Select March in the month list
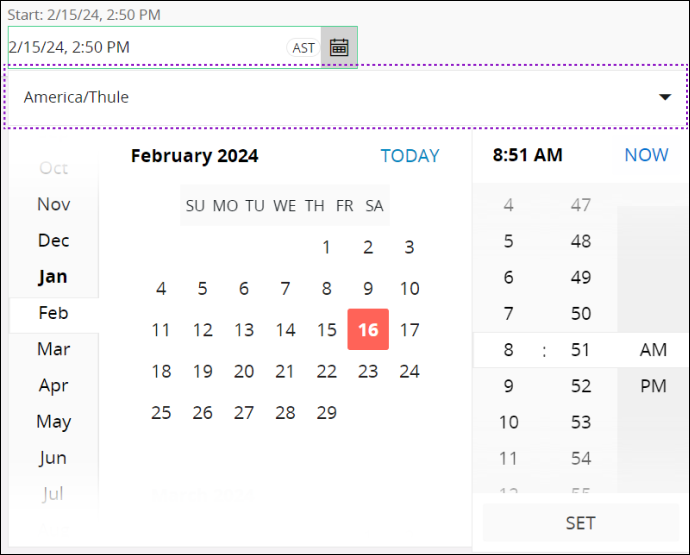Screen dimensions: 690x555 [53, 349]
